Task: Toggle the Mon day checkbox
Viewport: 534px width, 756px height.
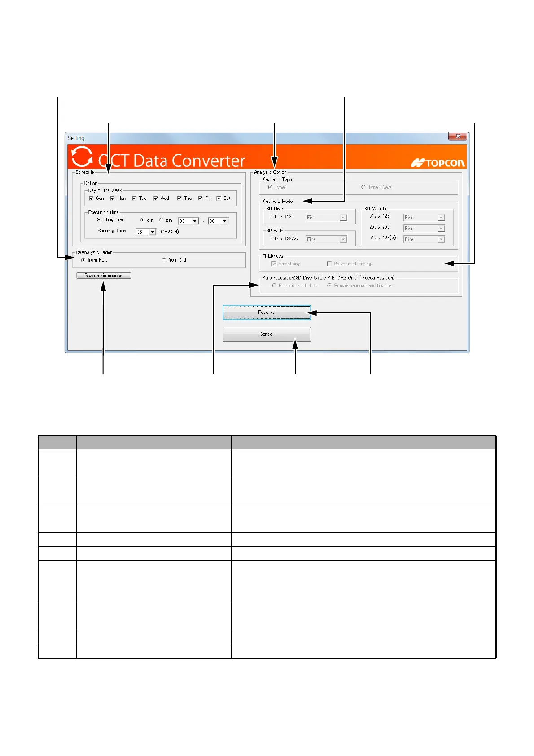Action: pyautogui.click(x=113, y=198)
